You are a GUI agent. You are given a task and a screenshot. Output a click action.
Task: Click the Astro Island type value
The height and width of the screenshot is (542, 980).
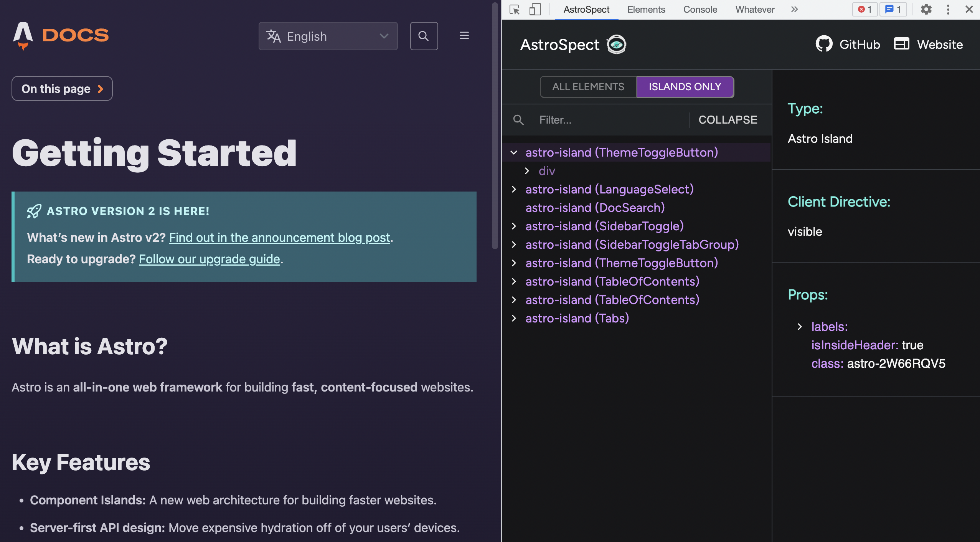point(820,139)
